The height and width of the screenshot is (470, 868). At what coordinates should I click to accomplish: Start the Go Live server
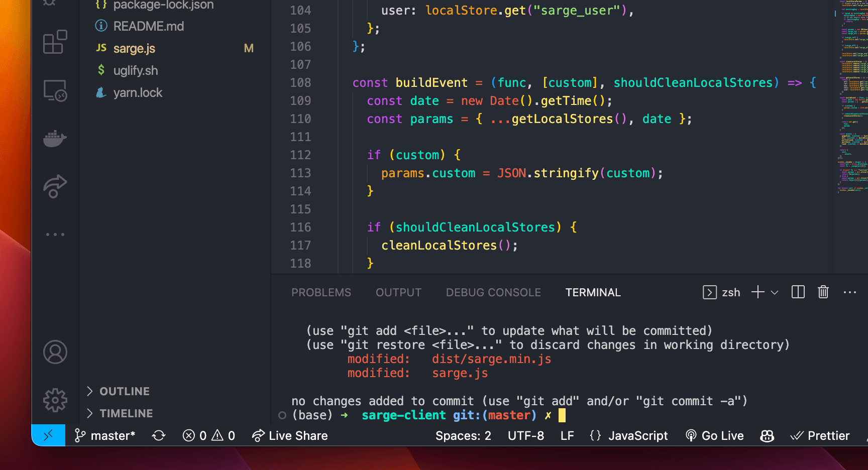[x=715, y=436]
